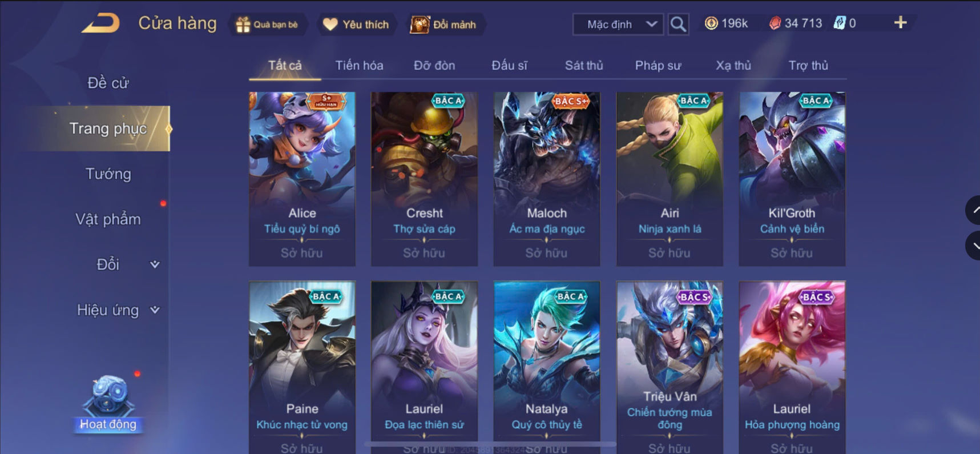Click the gift box Quà bạn bè icon
Viewport: 980px width, 454px height.
click(243, 25)
